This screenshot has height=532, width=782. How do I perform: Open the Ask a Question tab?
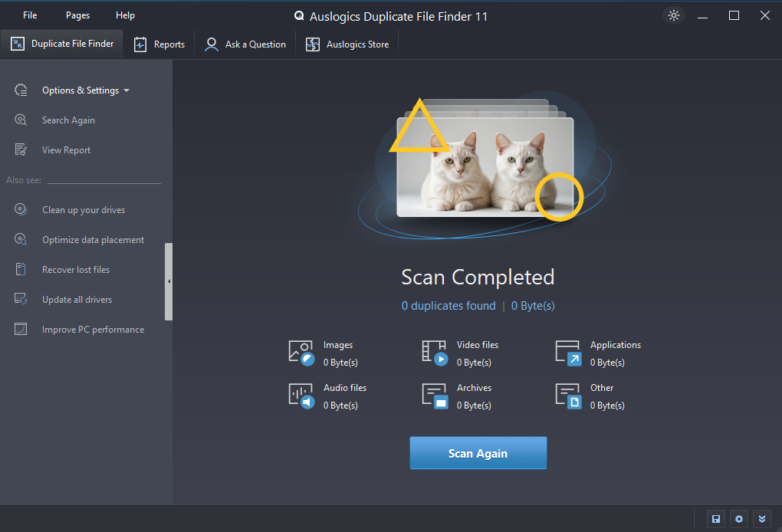245,44
